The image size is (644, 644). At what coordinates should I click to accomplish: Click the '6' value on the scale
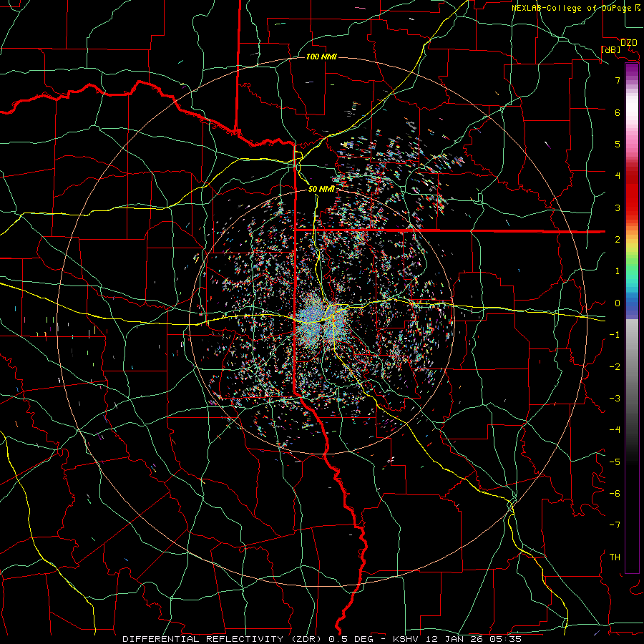(x=618, y=112)
